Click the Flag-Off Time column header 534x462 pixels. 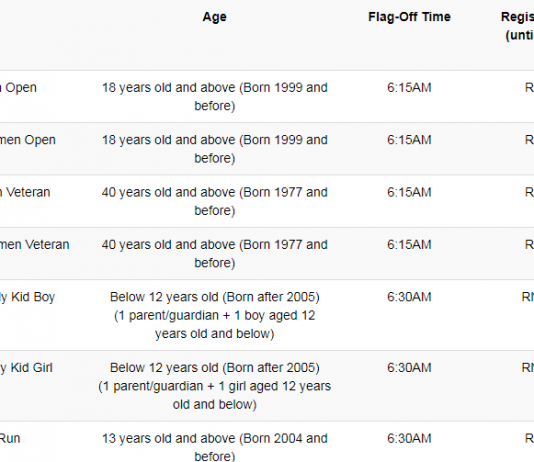(409, 17)
